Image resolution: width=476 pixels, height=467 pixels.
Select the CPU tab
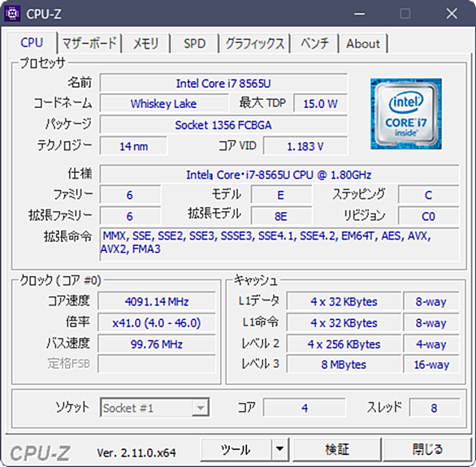32,42
